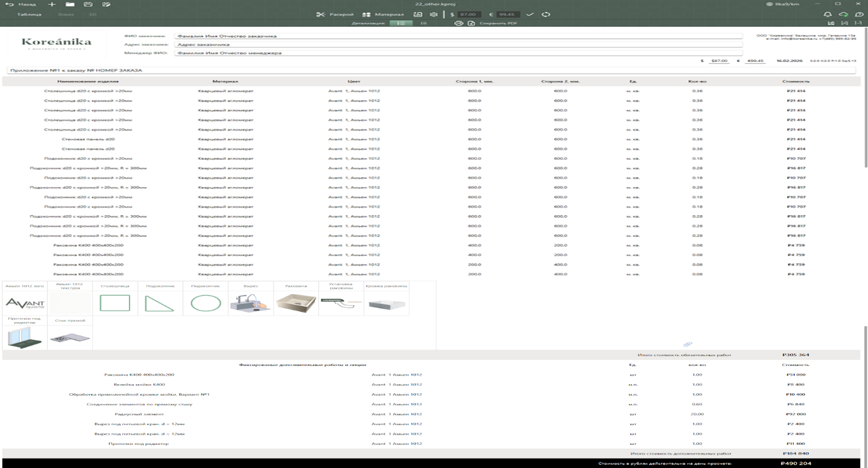This screenshot has width=868, height=468.
Task: Click the dollar rate field in toolbar
Action: tap(468, 14)
